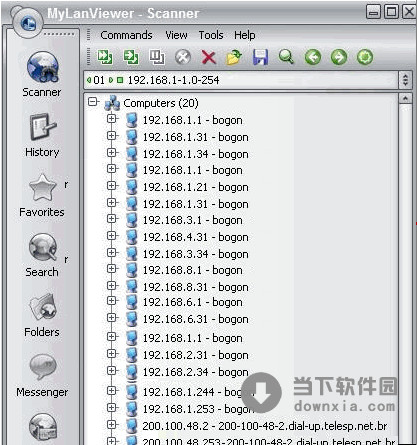Image resolution: width=417 pixels, height=445 pixels.
Task: Select row '192.168.6.31 - bogon'
Action: [196, 319]
